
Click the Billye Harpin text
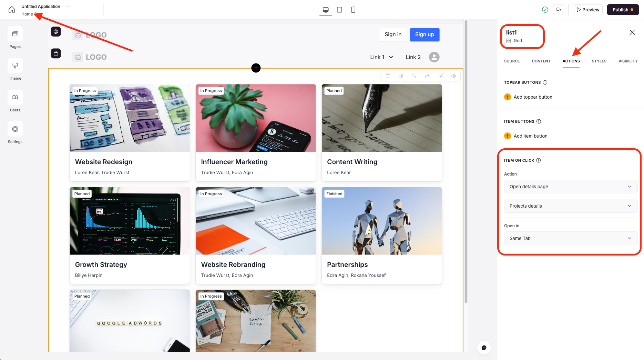[x=89, y=275]
